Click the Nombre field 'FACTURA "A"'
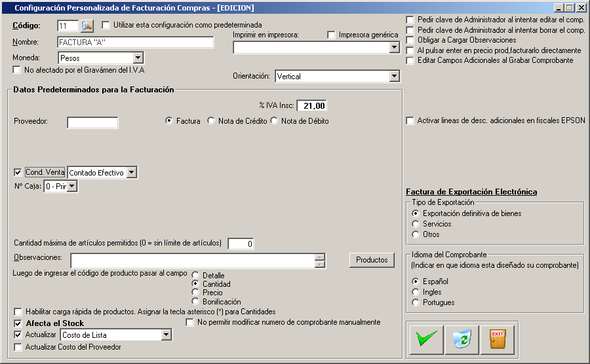Image resolution: width=590 pixels, height=364 pixels. pos(136,42)
